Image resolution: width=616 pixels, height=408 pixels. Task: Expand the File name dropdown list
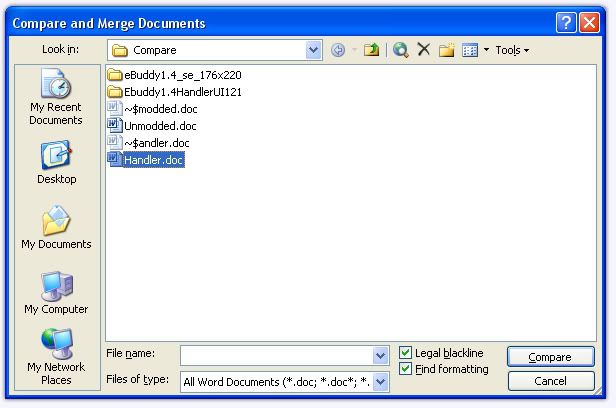point(380,356)
